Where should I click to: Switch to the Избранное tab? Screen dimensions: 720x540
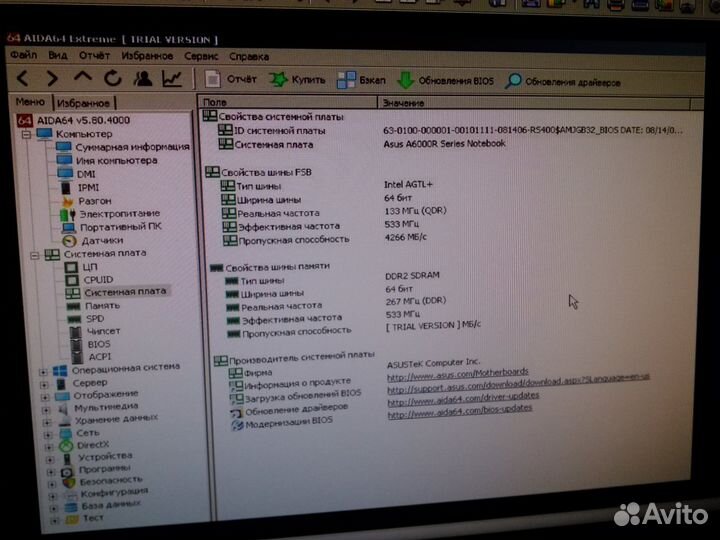click(84, 103)
